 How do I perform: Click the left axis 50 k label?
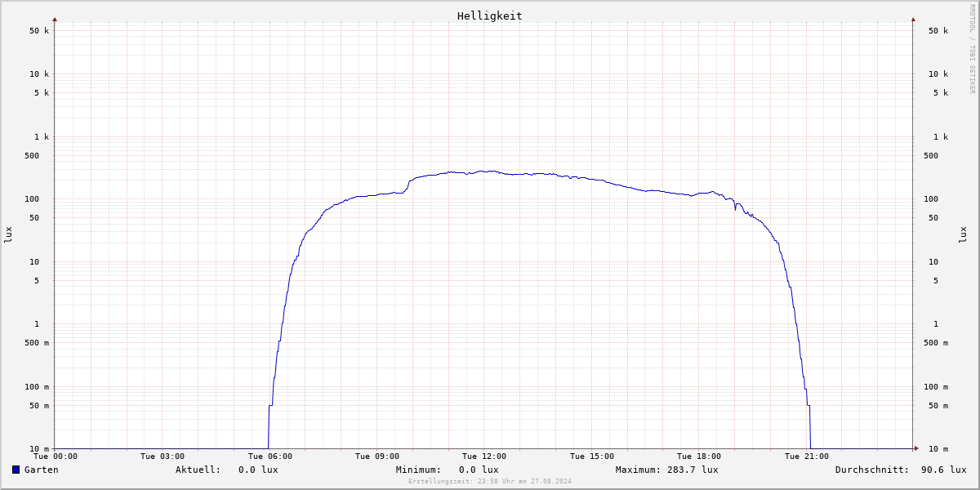pos(39,31)
